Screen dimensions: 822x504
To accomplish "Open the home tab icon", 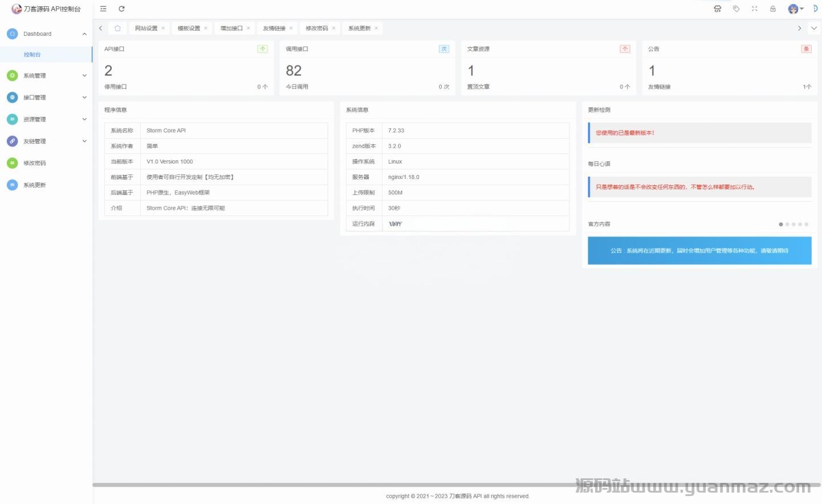I will tap(117, 28).
